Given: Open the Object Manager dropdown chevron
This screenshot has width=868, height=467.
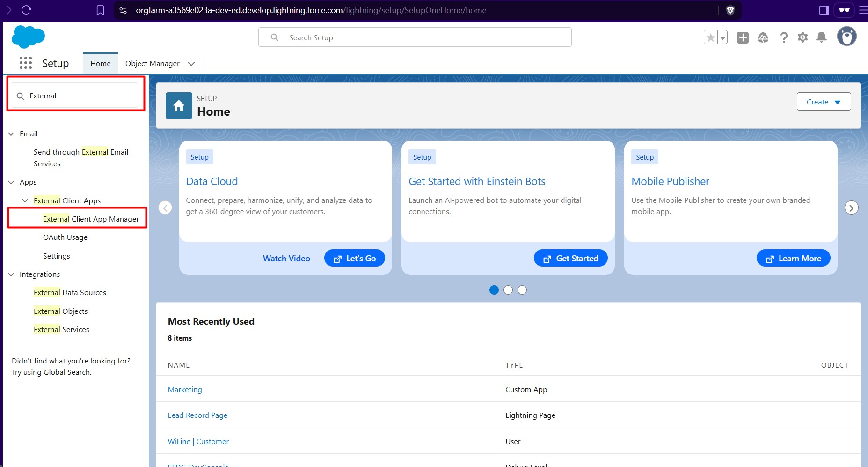Looking at the screenshot, I should coord(191,63).
